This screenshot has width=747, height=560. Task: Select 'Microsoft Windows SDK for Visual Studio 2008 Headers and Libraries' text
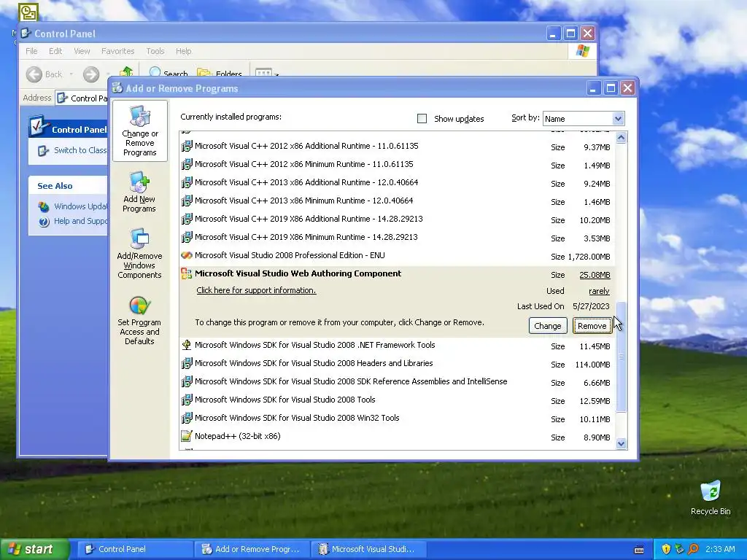[314, 363]
